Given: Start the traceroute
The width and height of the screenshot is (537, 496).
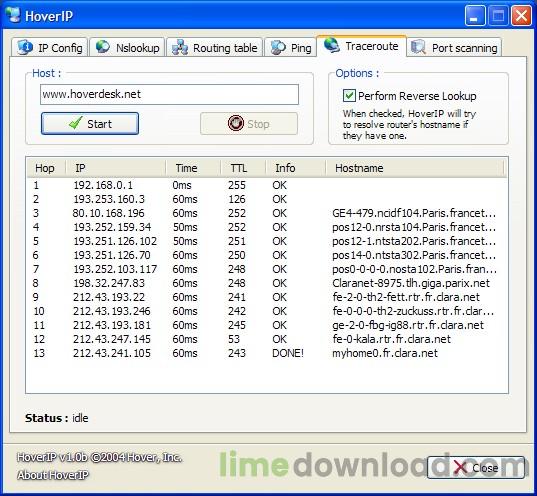Looking at the screenshot, I should coord(90,123).
